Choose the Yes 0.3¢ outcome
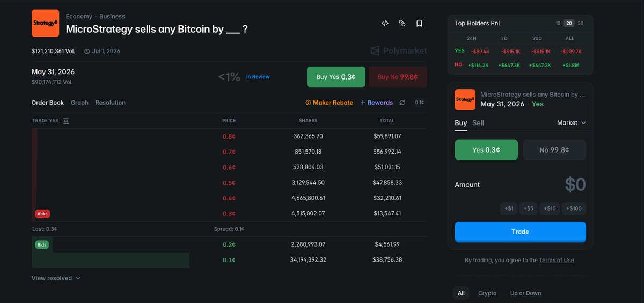The width and height of the screenshot is (644, 303). tap(486, 150)
